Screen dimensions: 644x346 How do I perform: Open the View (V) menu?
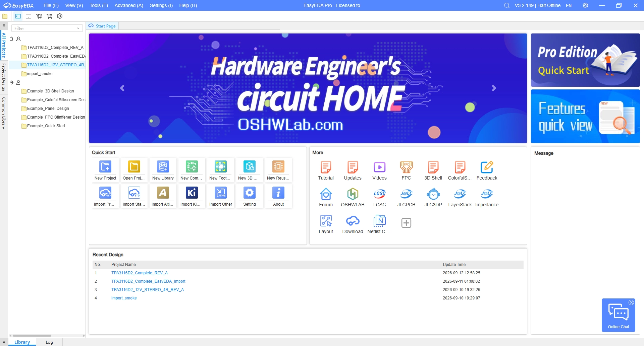click(74, 5)
